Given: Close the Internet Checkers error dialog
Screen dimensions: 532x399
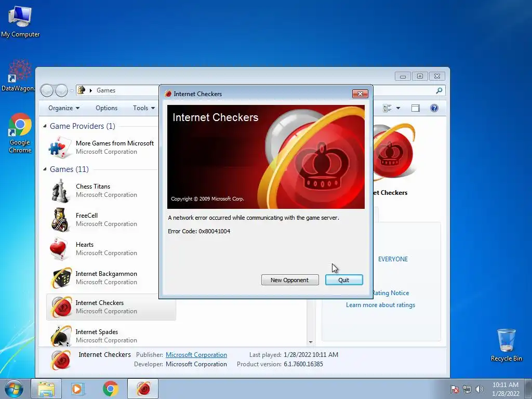Looking at the screenshot, I should point(360,94).
